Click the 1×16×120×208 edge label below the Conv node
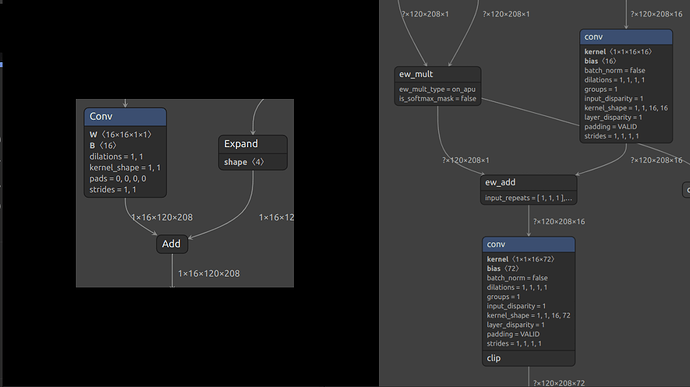This screenshot has height=387, width=690. [162, 217]
